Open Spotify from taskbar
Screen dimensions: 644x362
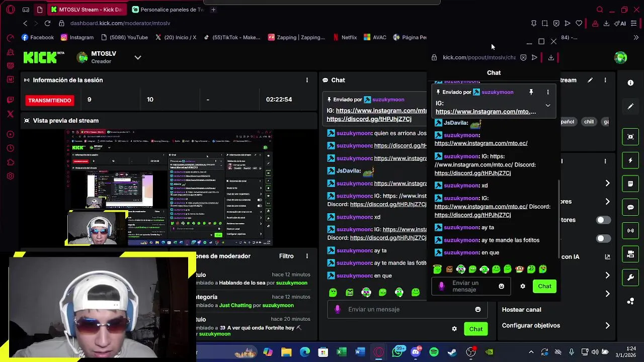[434, 352]
